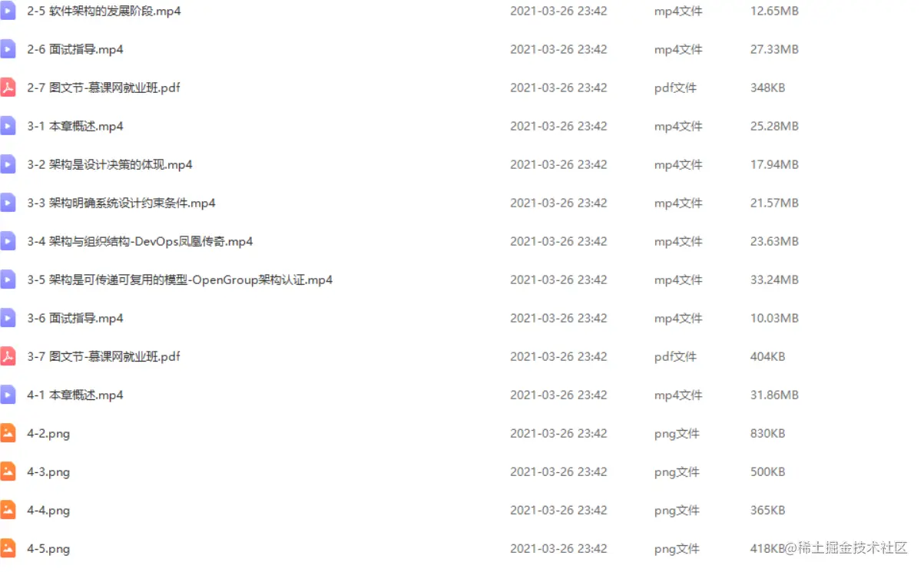Click the PDF icon beside 2-7 图文节
The width and height of the screenshot is (924, 572).
coord(8,88)
